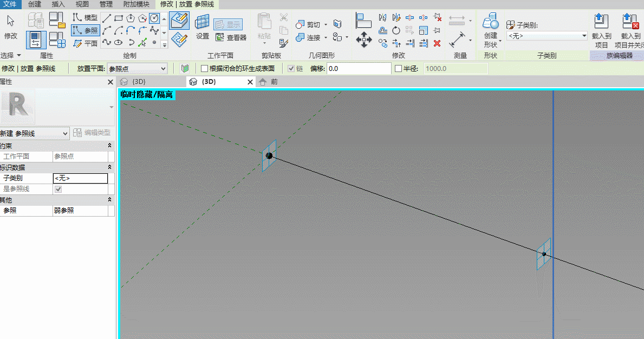This screenshot has height=339, width=644.
Task: Open the File (文件) menu
Action: [x=10, y=4]
